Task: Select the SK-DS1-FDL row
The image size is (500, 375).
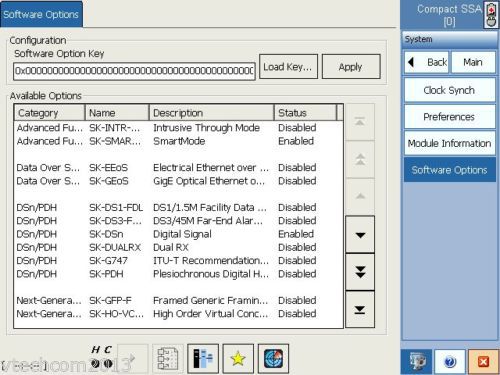Action: click(178, 207)
